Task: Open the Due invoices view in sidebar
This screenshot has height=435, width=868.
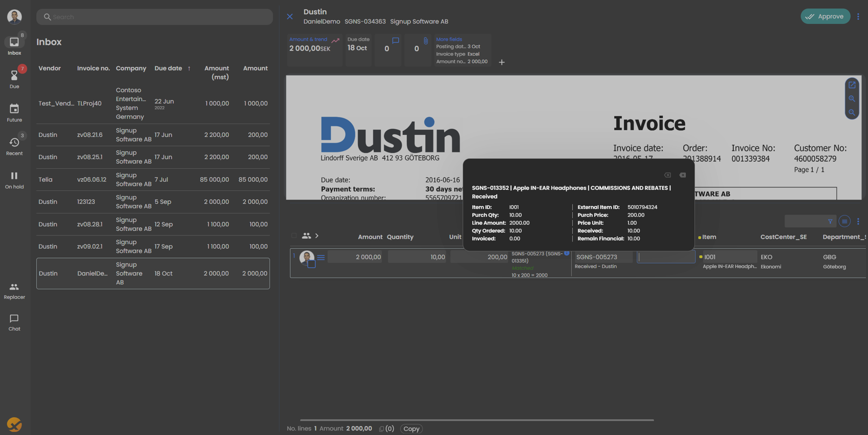Action: click(14, 78)
